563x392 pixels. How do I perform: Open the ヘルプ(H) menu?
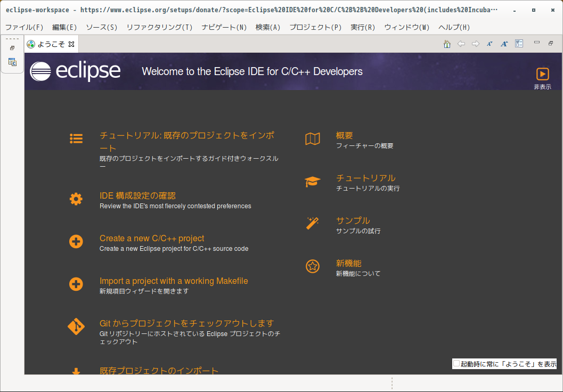point(454,27)
